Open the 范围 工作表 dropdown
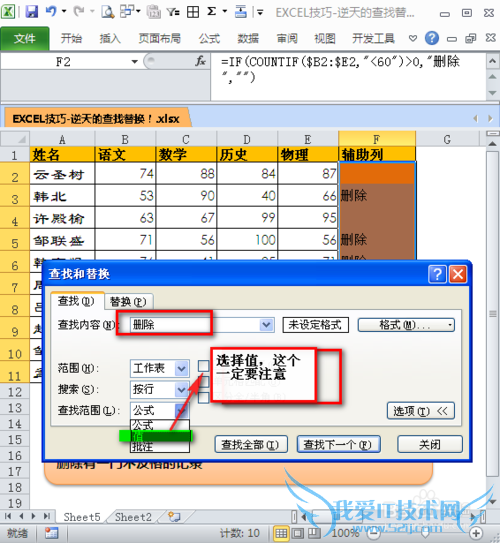Viewport: 500px width, 543px height. pos(182,368)
